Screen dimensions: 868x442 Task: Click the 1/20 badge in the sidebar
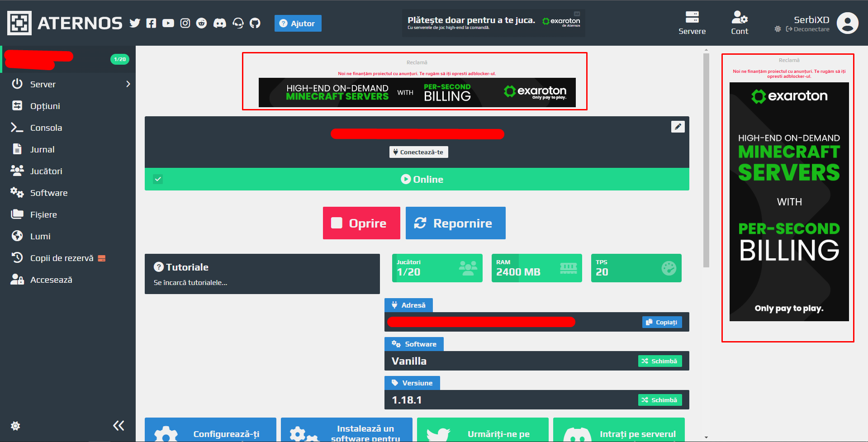click(120, 59)
